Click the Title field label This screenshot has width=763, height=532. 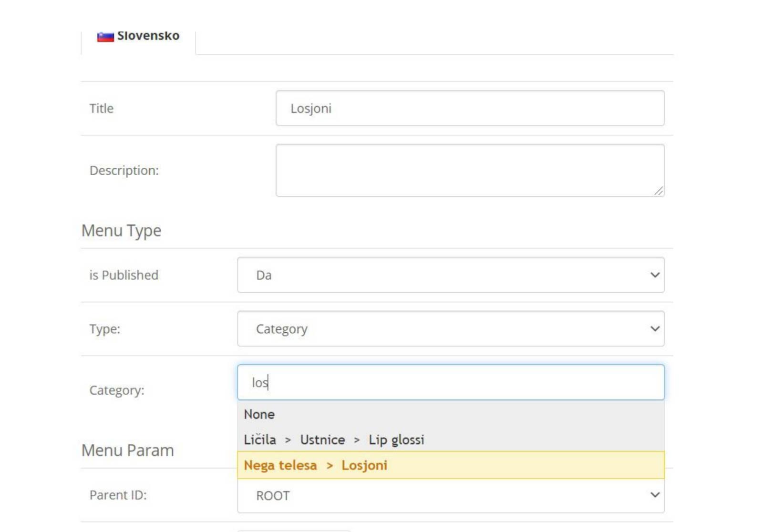click(102, 109)
